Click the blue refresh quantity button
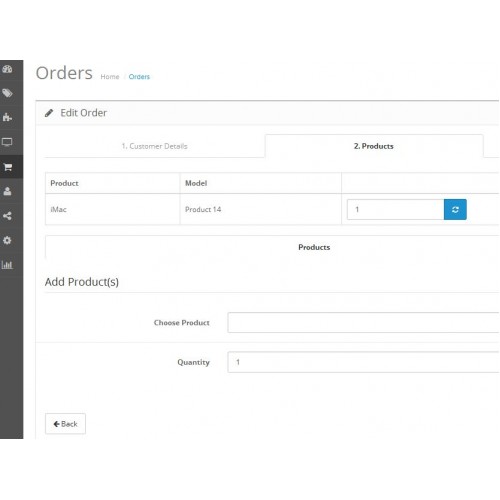Image resolution: width=500 pixels, height=500 pixels. coord(455,209)
